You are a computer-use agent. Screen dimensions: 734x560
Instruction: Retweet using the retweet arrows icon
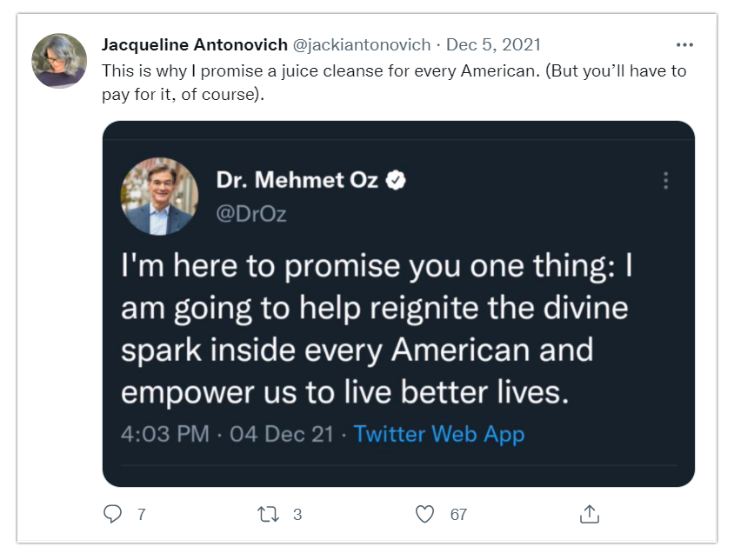[x=268, y=514]
